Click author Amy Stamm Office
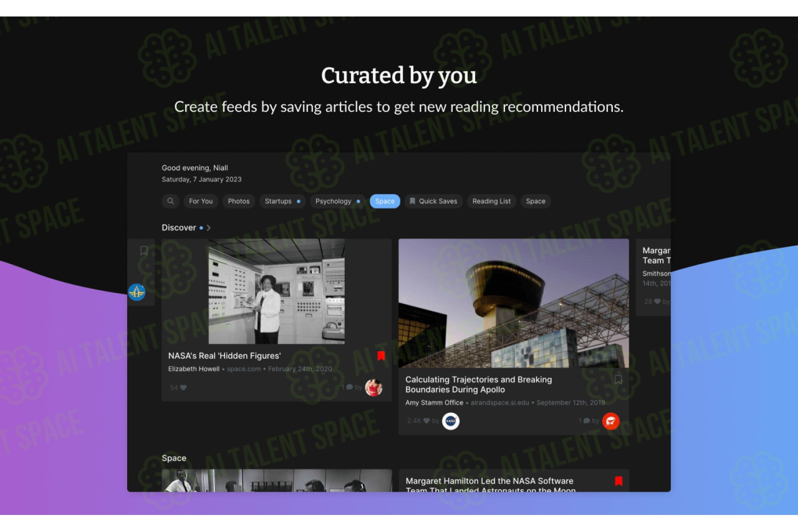Screen dimensions: 798x532 434,403
